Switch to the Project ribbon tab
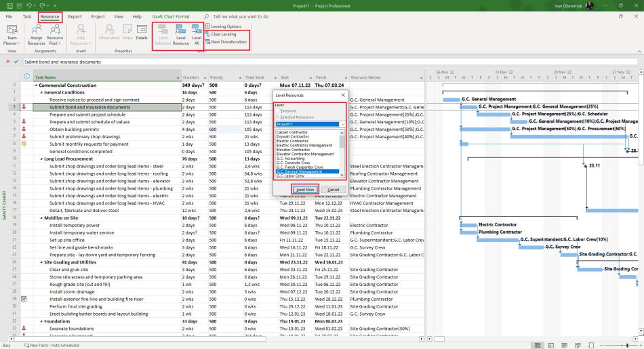This screenshot has height=349, width=644. pyautogui.click(x=98, y=17)
